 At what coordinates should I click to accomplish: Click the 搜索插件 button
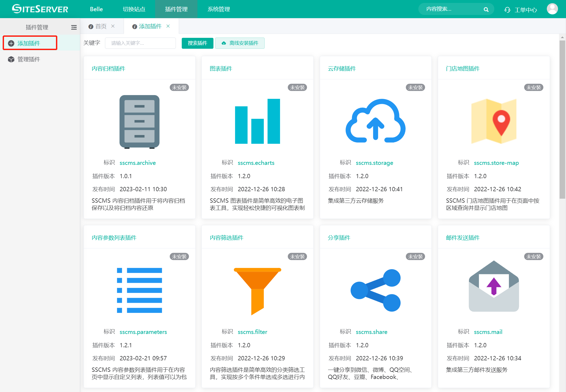[x=197, y=43]
